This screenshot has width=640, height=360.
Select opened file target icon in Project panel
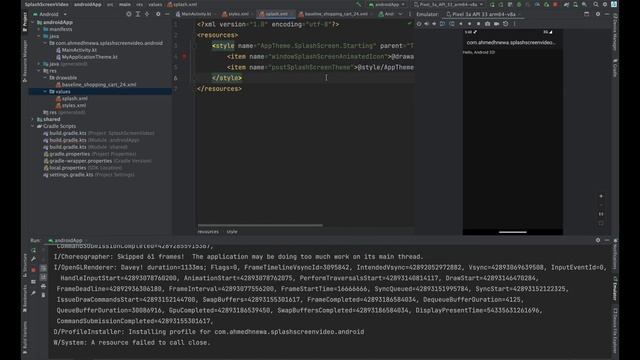click(x=129, y=14)
